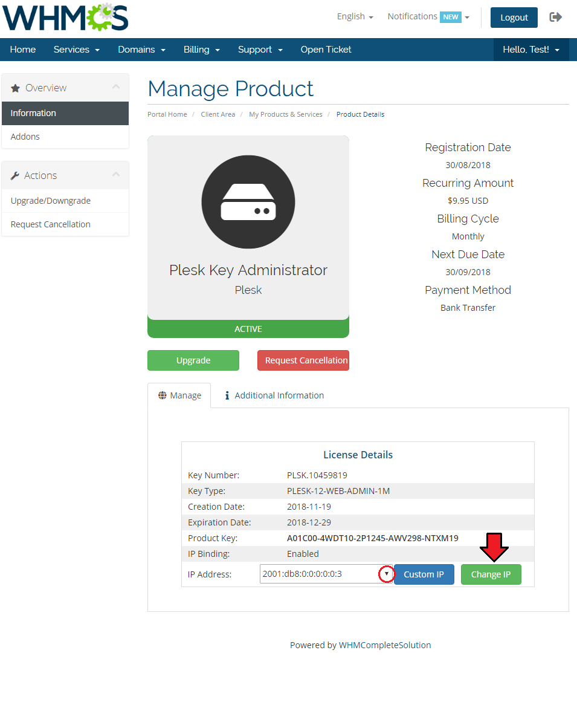The width and height of the screenshot is (577, 728).
Task: Click the Monthly billing cycle value
Action: click(x=468, y=236)
